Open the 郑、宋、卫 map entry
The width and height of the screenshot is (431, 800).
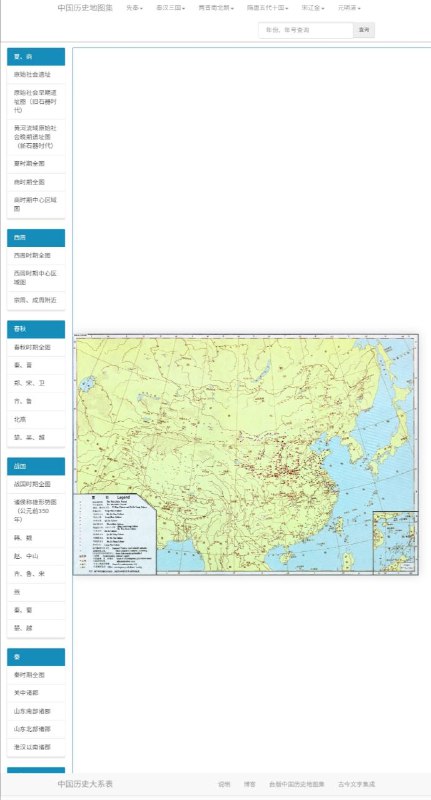pos(36,383)
